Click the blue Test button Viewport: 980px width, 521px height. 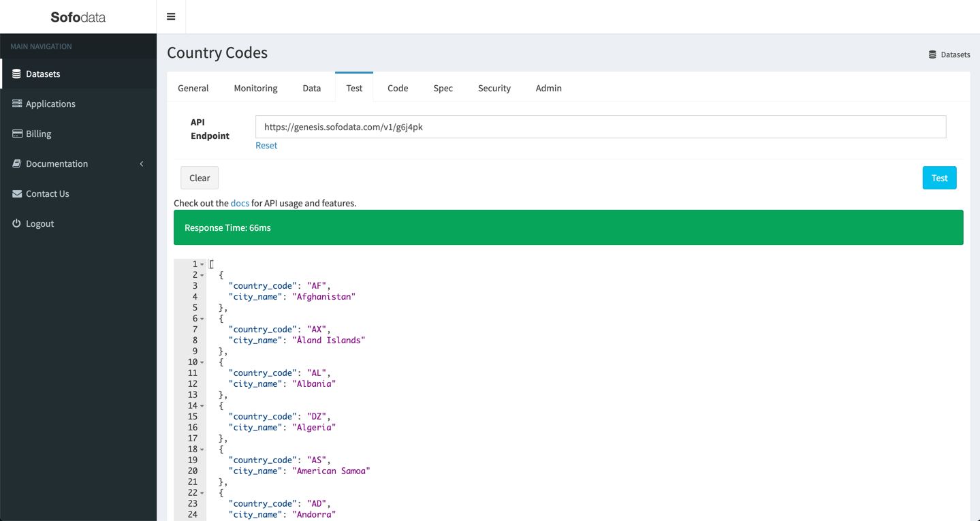click(x=939, y=178)
